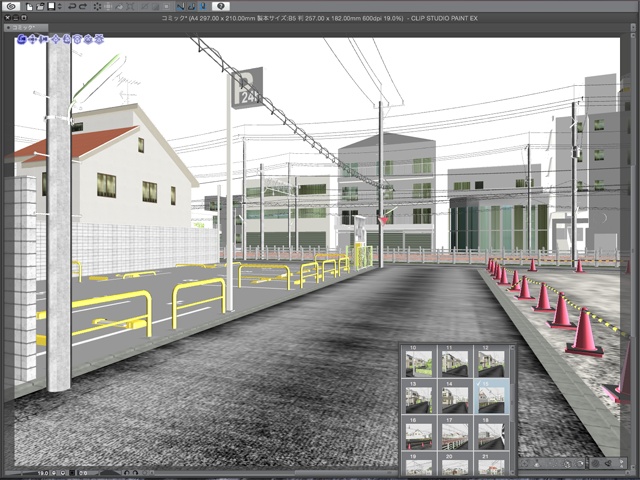Switch to the コミック canvas tab

coord(26,27)
